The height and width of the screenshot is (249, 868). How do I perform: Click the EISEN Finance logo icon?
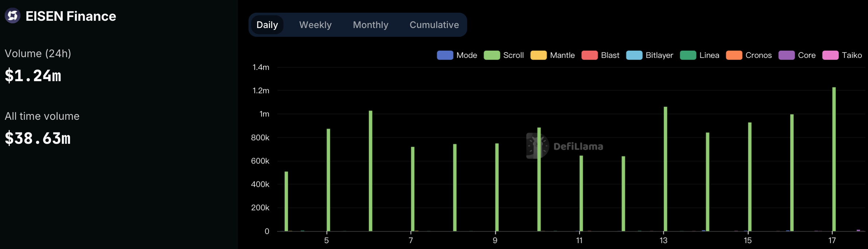12,16
